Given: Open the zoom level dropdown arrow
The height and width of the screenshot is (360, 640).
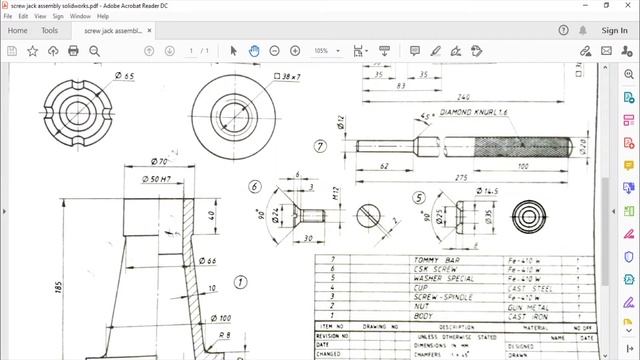Looking at the screenshot, I should tap(338, 51).
